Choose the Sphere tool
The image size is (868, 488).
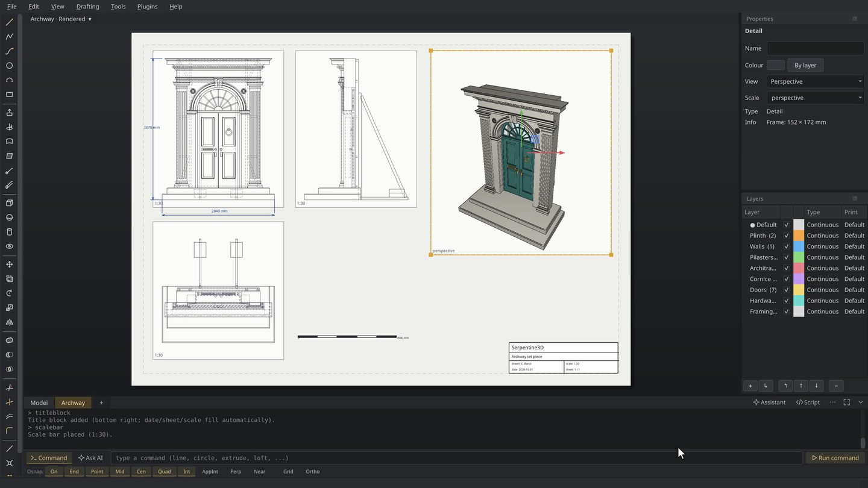9,217
